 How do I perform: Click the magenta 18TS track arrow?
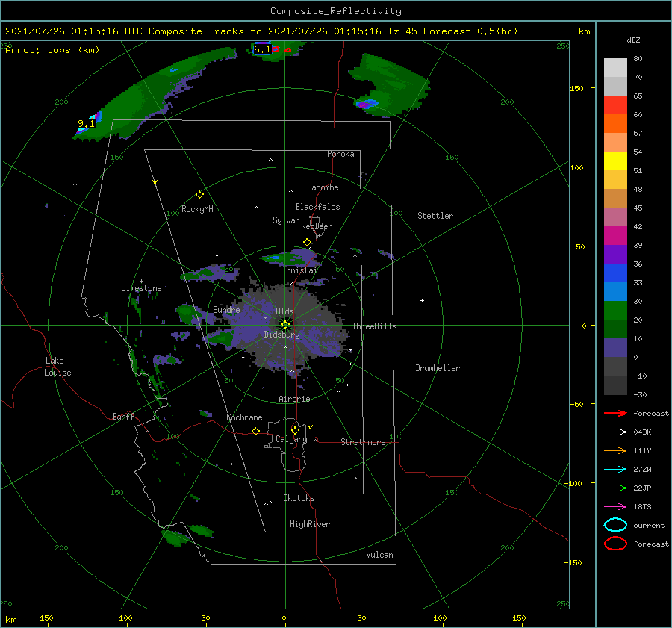[615, 507]
